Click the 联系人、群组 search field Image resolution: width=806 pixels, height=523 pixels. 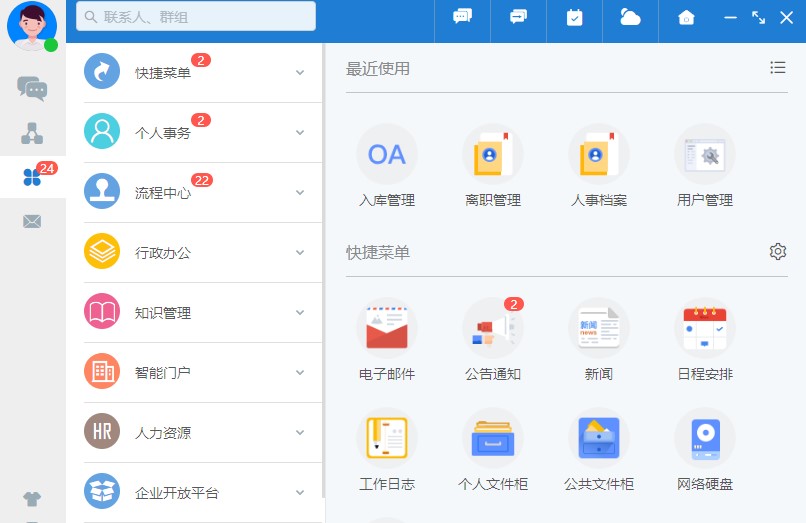(196, 16)
